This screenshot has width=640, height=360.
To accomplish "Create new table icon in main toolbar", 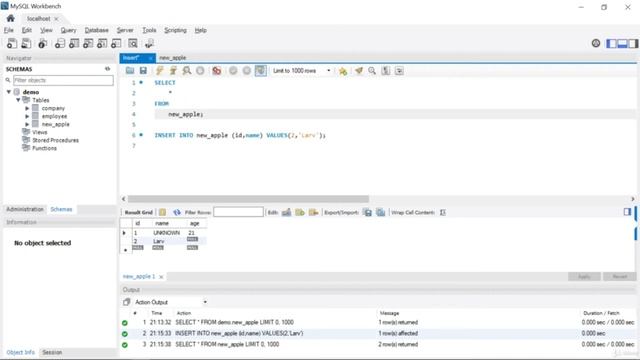I will 74,43.
